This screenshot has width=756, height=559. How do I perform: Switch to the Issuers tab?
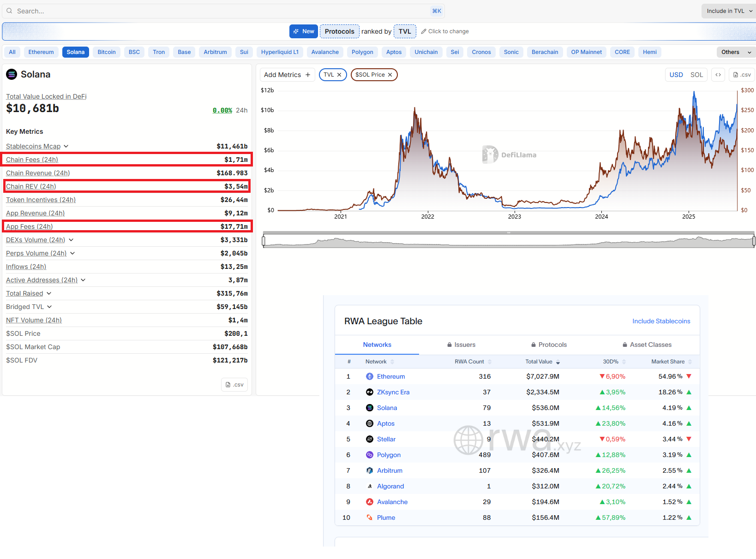[461, 345]
